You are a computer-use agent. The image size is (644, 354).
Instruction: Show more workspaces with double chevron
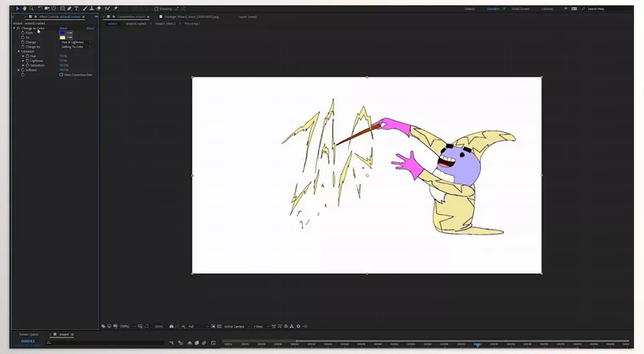point(566,9)
